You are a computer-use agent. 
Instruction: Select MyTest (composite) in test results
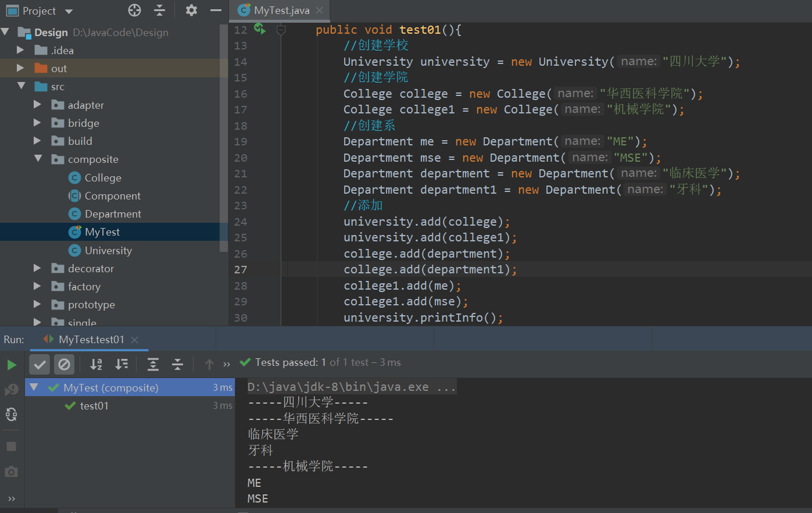(x=130, y=387)
